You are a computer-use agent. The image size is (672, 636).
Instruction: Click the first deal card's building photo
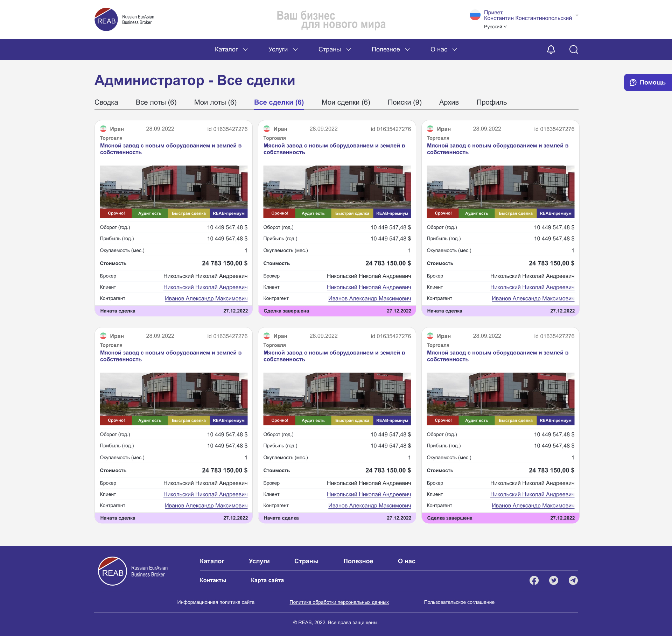click(x=174, y=187)
